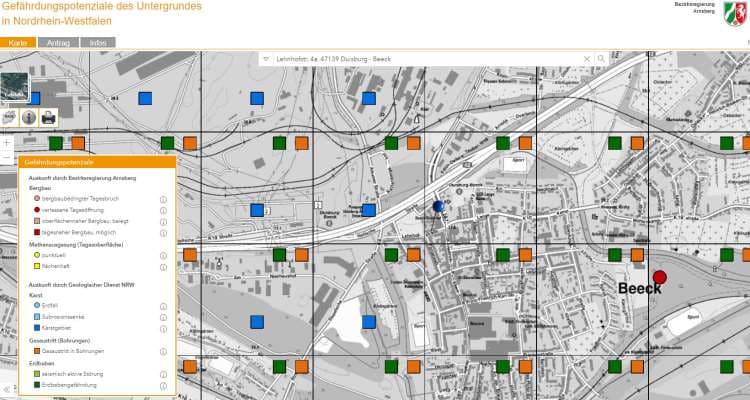Switch to the Antrag tab

[58, 43]
